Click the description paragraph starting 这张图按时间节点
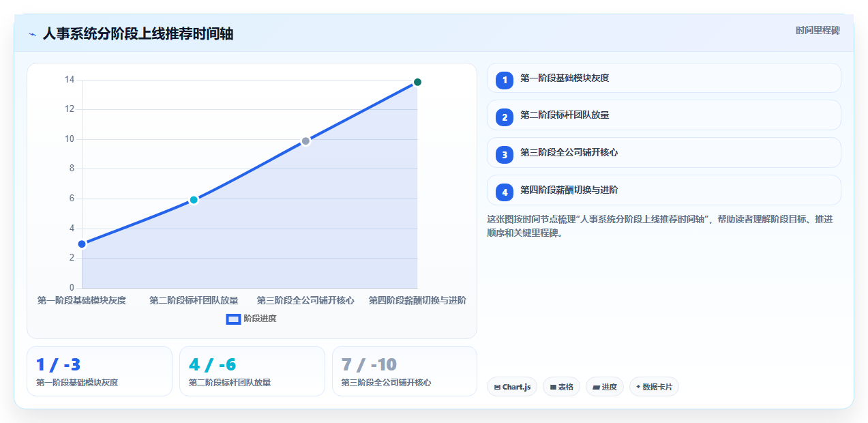Image resolution: width=868 pixels, height=423 pixels. click(x=659, y=226)
